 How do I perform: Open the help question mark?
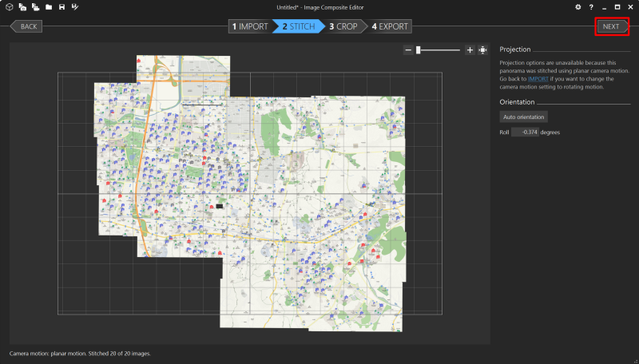click(591, 6)
